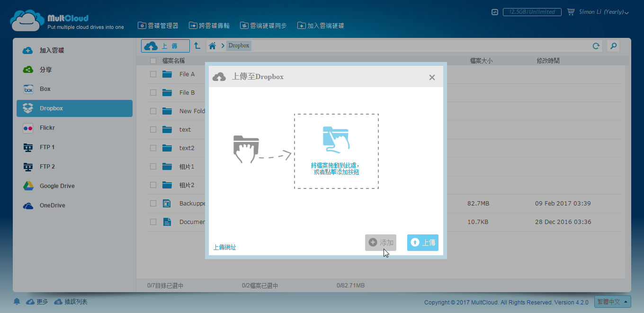The width and height of the screenshot is (644, 313).
Task: Check the Backupper file row checkbox
Action: [x=153, y=203]
